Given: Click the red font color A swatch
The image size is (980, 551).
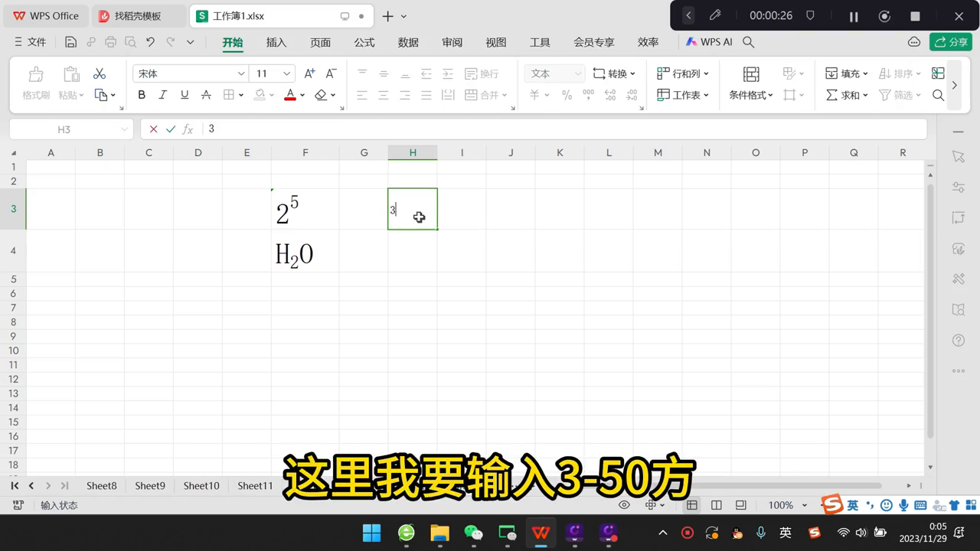Looking at the screenshot, I should (290, 95).
